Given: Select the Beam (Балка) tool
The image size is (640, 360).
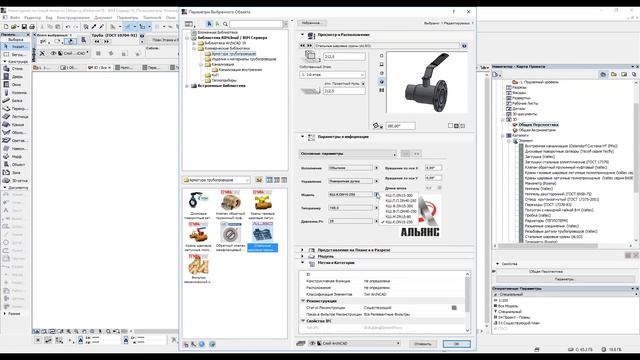Looking at the screenshot, I should [15, 100].
